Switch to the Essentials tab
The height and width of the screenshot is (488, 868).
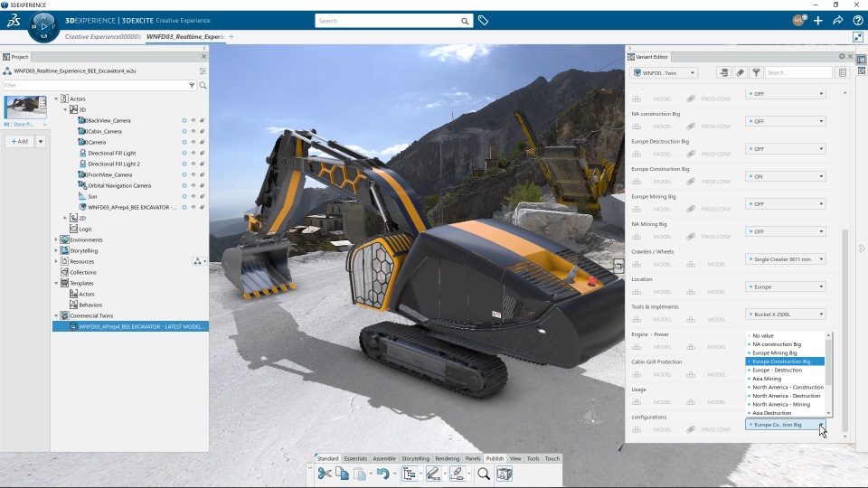tap(355, 458)
